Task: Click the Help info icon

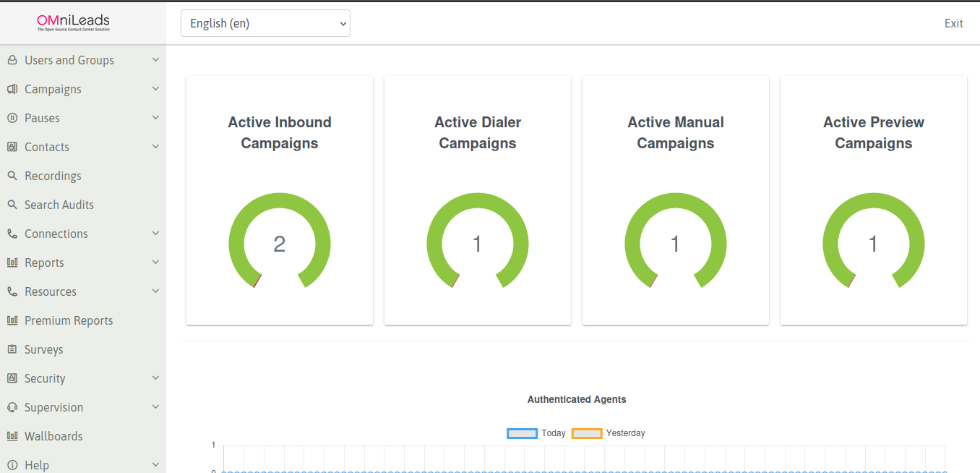Action: click(12, 464)
